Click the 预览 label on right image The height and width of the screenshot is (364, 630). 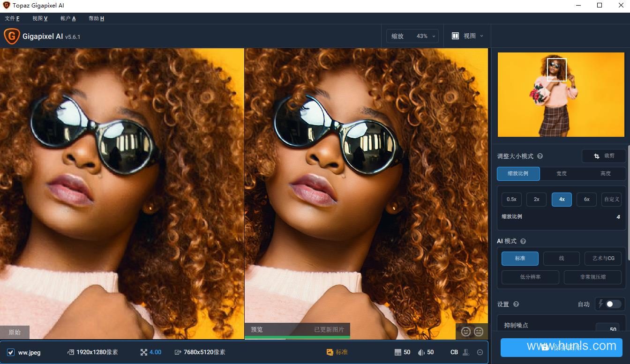(257, 330)
